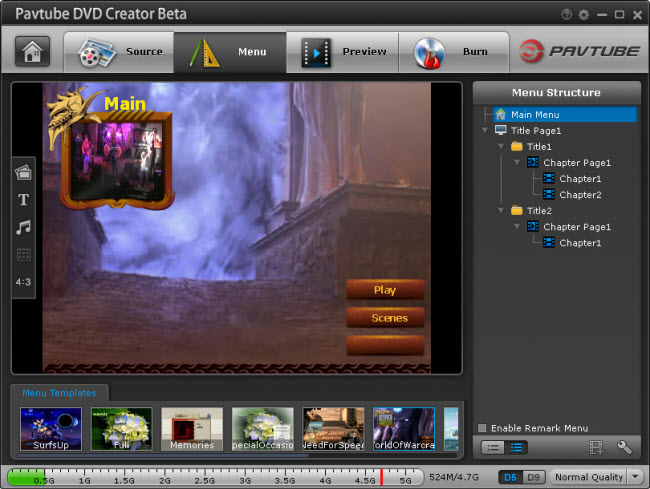Collapse the Title1 tree node
Viewport: 650px width, 489px height.
pyautogui.click(x=502, y=146)
